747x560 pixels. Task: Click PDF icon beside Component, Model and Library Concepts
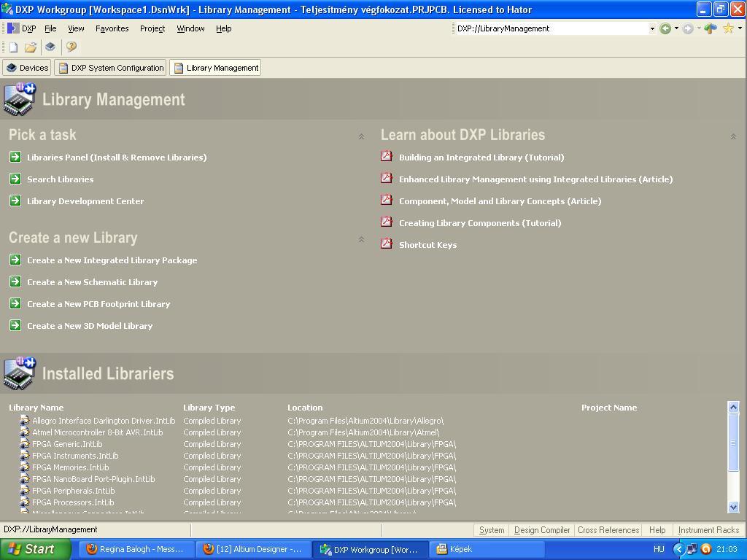coord(387,200)
